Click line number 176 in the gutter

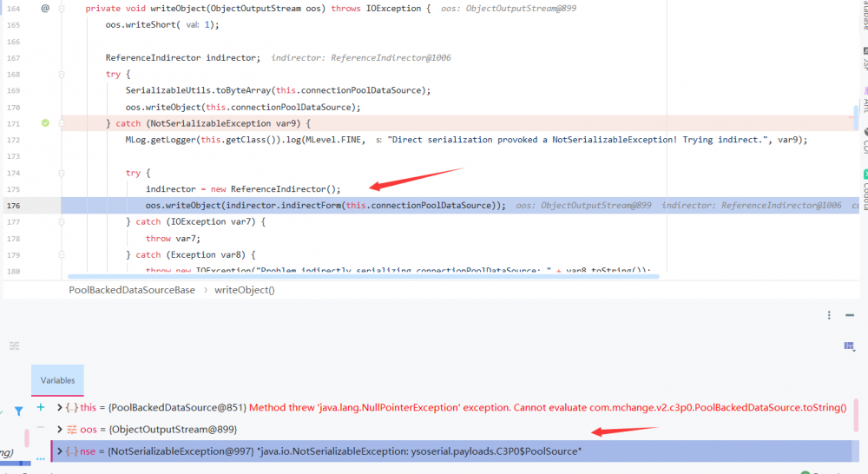13,206
